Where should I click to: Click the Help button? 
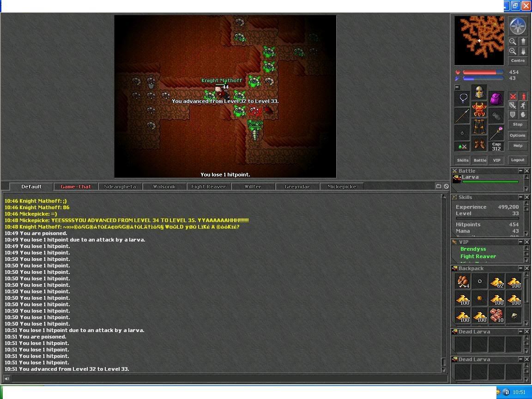(518, 145)
